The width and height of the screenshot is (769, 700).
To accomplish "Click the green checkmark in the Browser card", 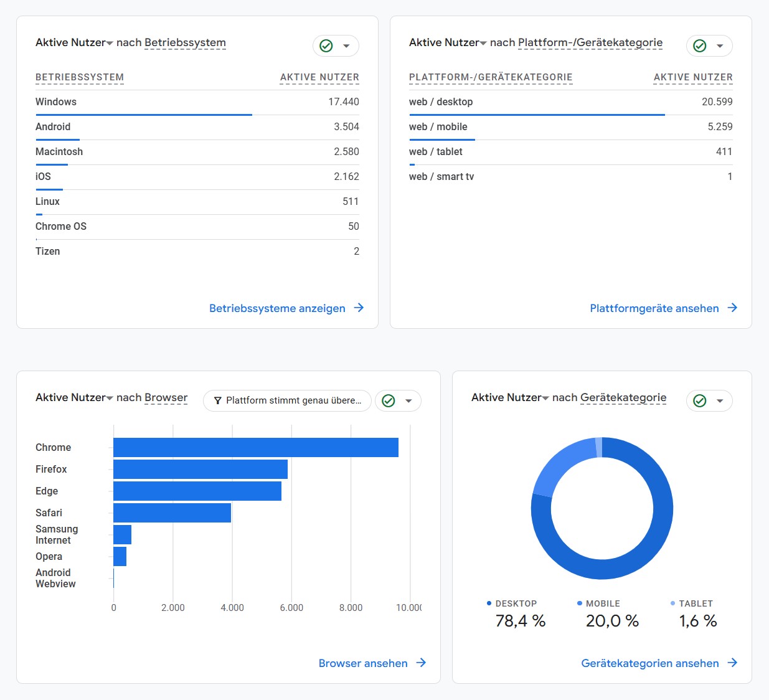I will 388,401.
